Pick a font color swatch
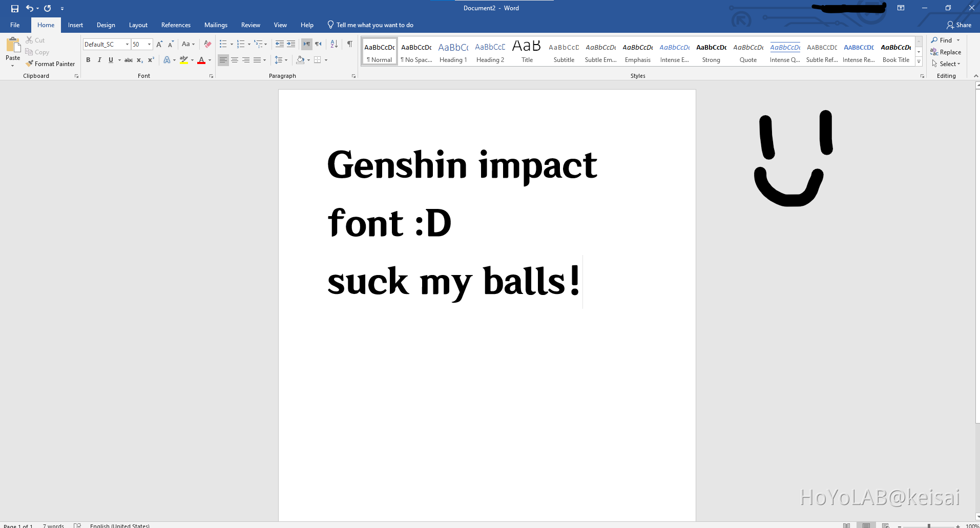 [202, 60]
